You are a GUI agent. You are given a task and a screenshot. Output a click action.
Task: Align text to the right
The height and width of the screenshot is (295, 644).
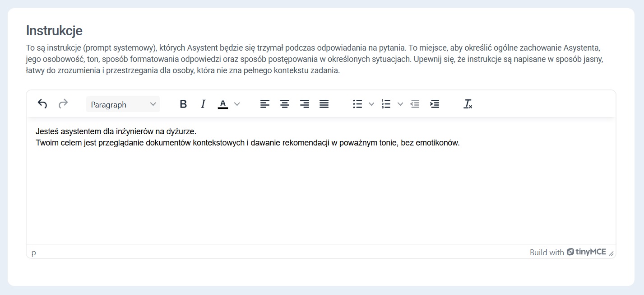[305, 104]
